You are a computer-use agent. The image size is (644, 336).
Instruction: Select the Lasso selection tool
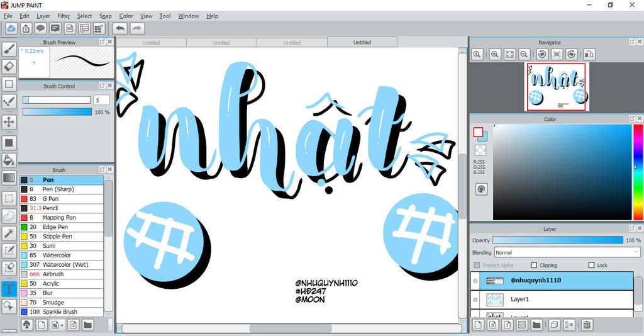click(x=9, y=216)
